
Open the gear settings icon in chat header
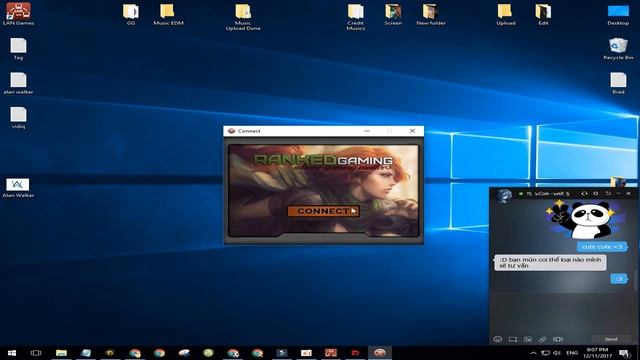pyautogui.click(x=596, y=193)
